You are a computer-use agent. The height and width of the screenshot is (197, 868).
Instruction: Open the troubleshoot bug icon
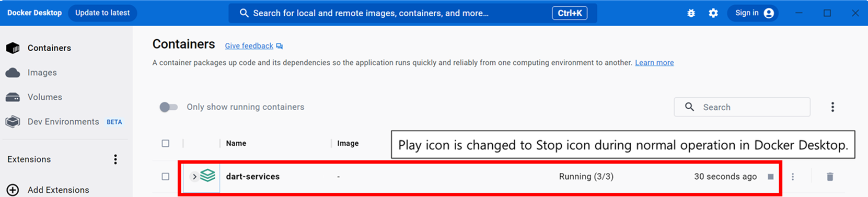point(691,13)
